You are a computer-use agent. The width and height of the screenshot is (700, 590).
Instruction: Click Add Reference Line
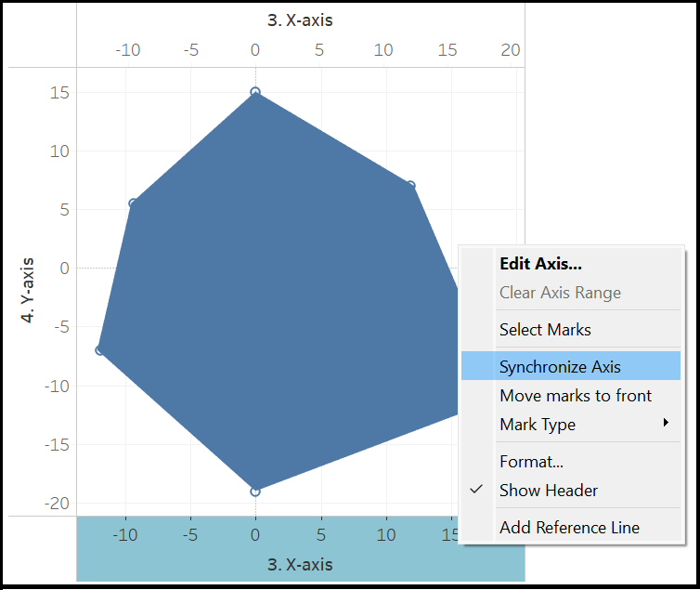pos(569,527)
